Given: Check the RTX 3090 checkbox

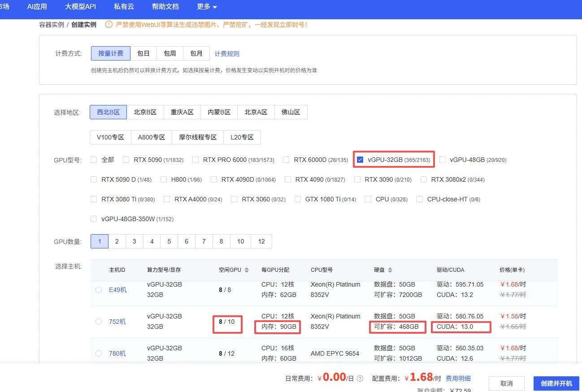Looking at the screenshot, I should [x=357, y=179].
